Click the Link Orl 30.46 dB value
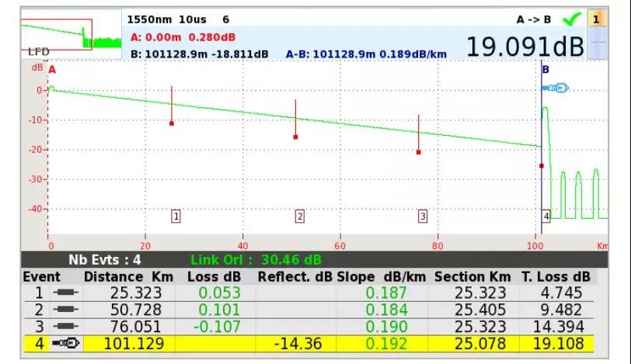This screenshot has width=631, height=364. point(256,260)
